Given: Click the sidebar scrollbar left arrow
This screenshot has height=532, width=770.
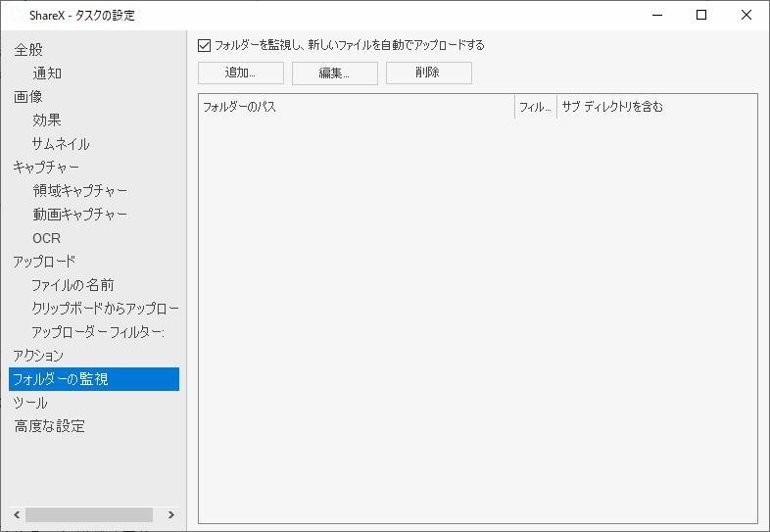Looking at the screenshot, I should pyautogui.click(x=17, y=514).
